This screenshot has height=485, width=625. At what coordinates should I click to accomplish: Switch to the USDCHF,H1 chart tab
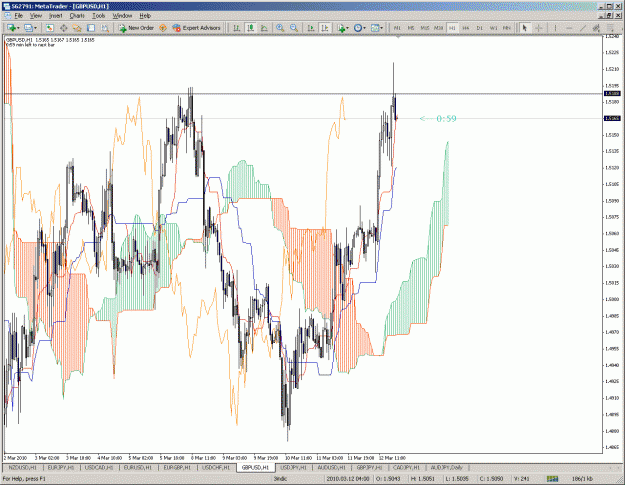(x=216, y=467)
